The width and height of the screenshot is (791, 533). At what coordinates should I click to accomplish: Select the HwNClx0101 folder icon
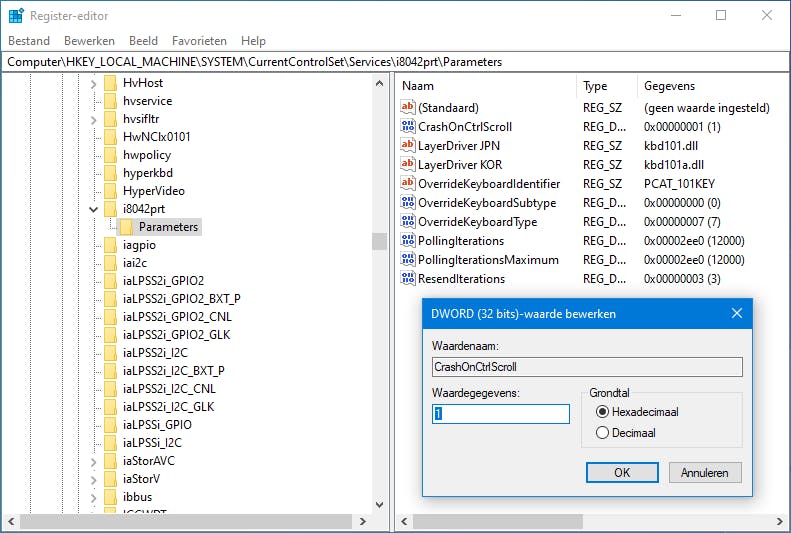(110, 137)
